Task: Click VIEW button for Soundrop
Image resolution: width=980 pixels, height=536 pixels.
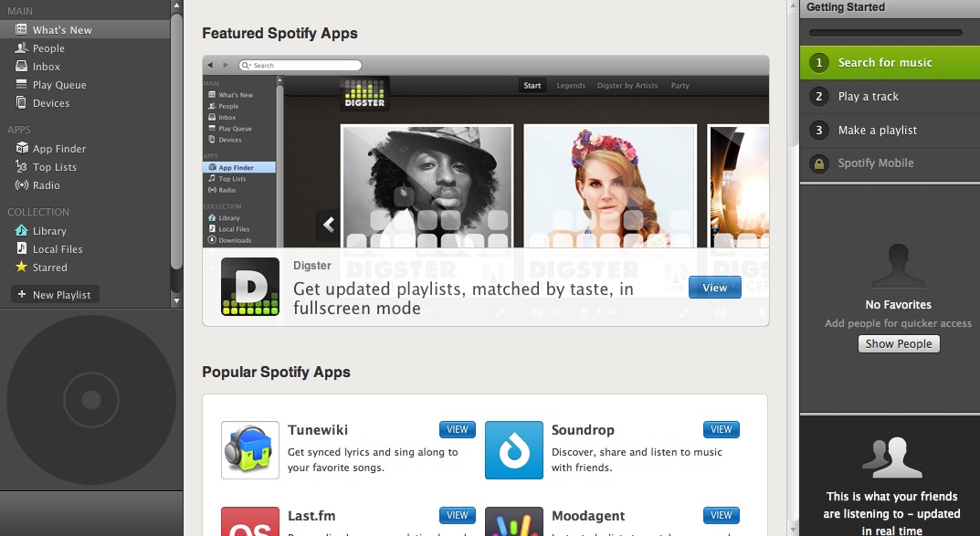Action: pyautogui.click(x=722, y=429)
